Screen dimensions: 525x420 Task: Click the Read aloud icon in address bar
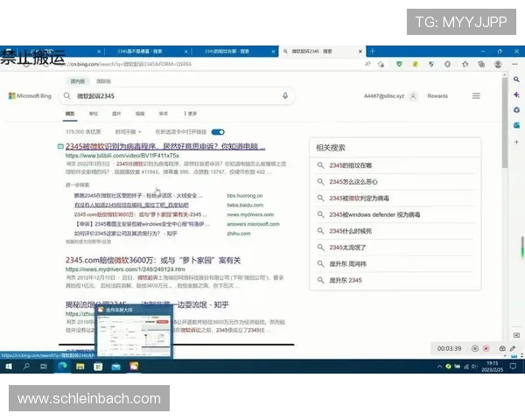367,64
